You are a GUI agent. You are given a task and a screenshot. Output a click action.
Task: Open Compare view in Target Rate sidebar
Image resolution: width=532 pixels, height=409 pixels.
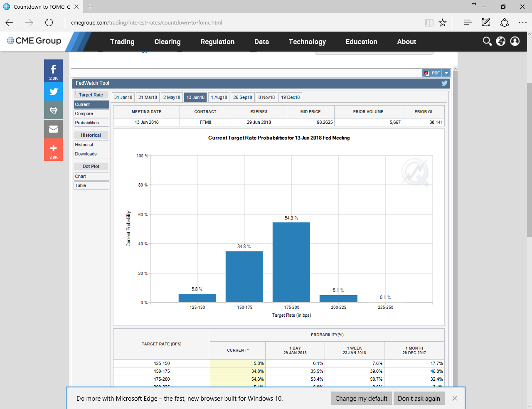91,113
